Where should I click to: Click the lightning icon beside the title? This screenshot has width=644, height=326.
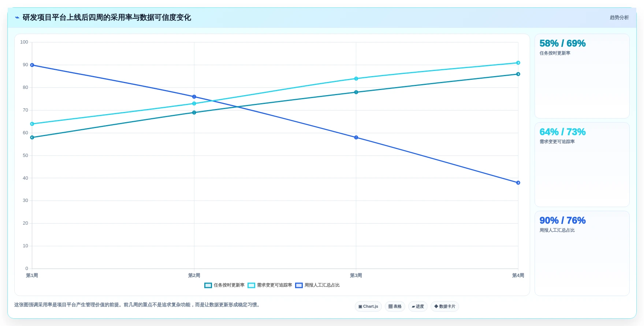point(17,18)
